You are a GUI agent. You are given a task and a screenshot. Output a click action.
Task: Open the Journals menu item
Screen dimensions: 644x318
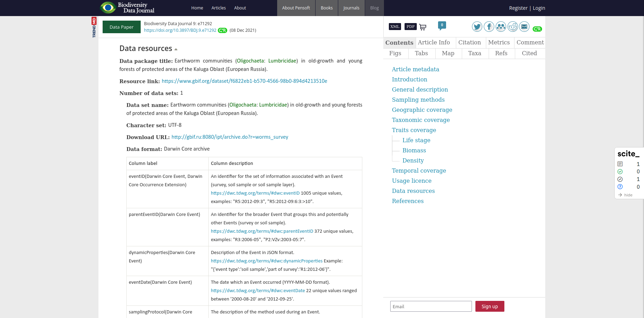point(351,8)
